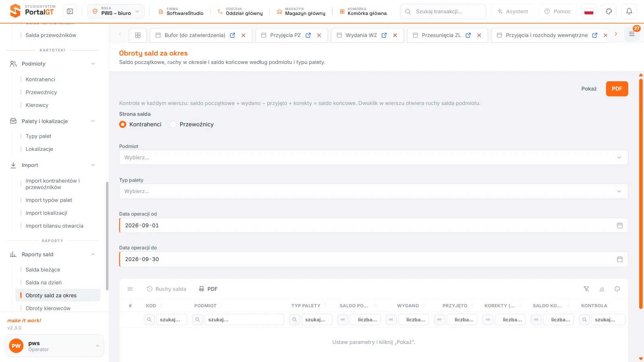The width and height of the screenshot is (644, 362).
Task: Open the Podmiot dropdown
Action: 374,158
